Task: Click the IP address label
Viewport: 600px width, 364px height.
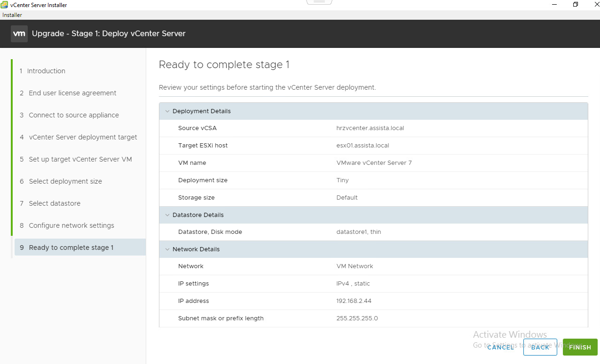Action: click(x=193, y=301)
